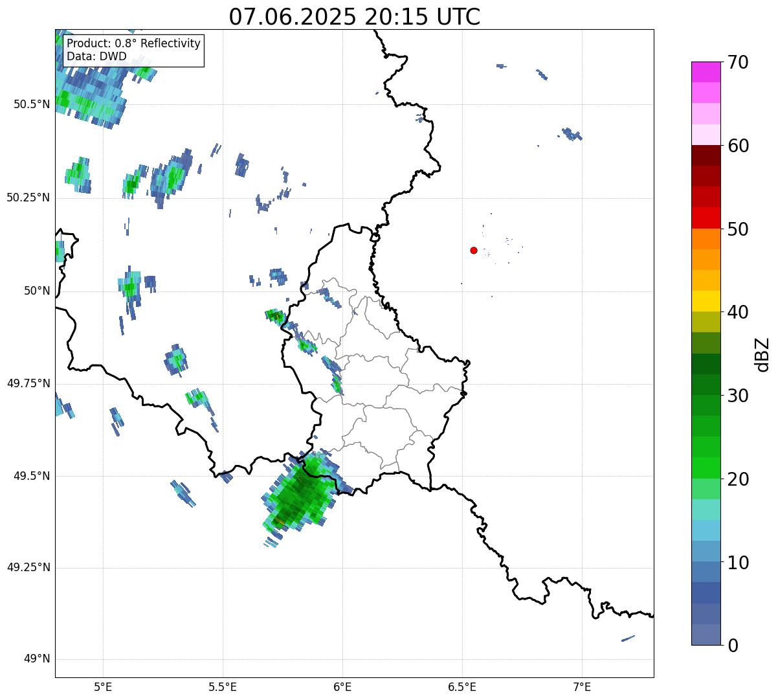The width and height of the screenshot is (778, 700).
Task: Pick the magenta swatch at top of colorbar
Action: 706,72
